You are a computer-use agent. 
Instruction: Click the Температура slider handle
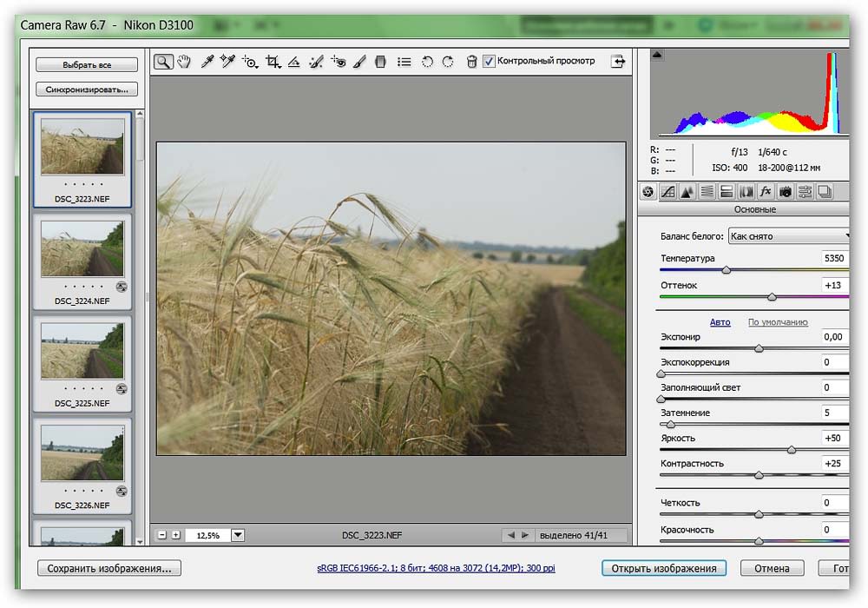(727, 270)
